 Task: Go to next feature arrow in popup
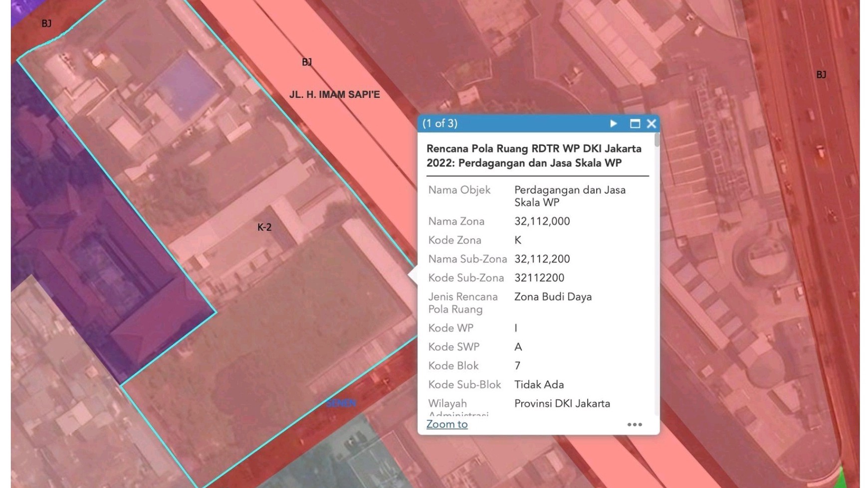pos(614,124)
